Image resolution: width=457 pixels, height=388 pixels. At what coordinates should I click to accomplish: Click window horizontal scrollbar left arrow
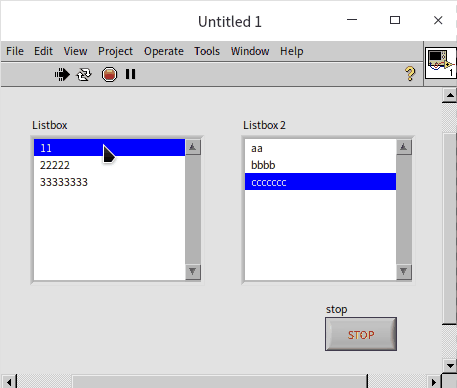point(9,382)
